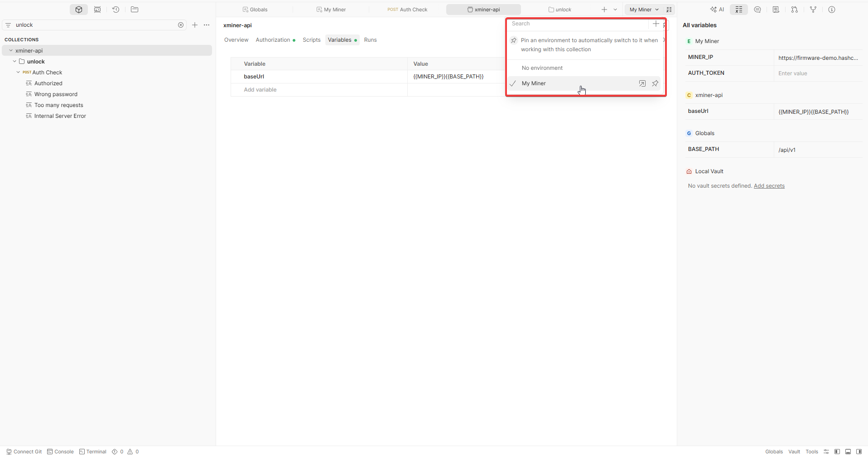
Task: Open the Comments pane icon
Action: pyautogui.click(x=757, y=10)
